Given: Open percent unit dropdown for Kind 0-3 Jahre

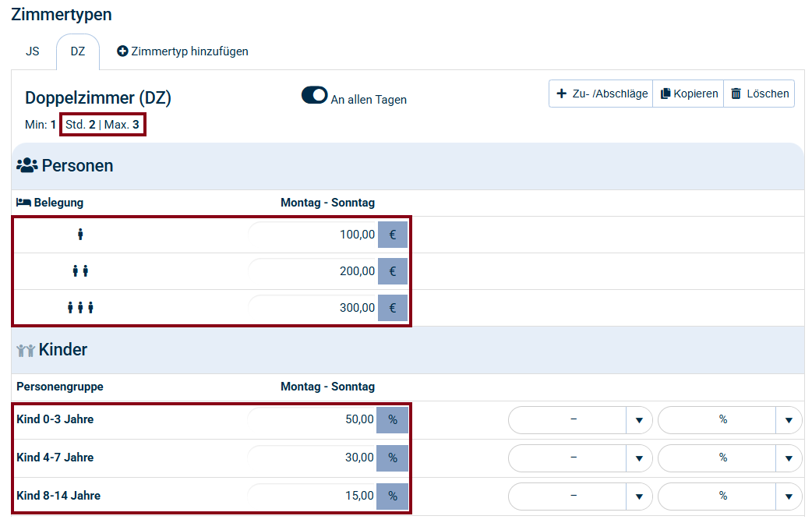Looking at the screenshot, I should [x=789, y=420].
